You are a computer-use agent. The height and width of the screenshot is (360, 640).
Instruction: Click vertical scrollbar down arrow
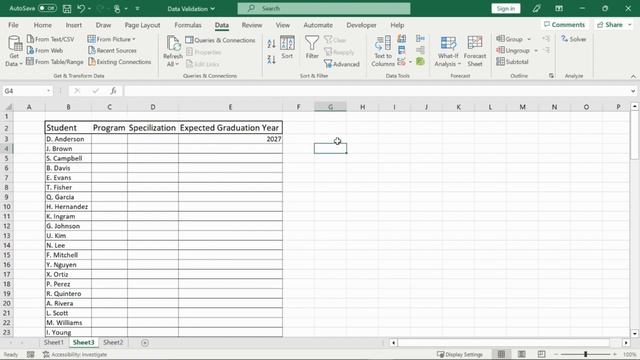click(x=635, y=333)
